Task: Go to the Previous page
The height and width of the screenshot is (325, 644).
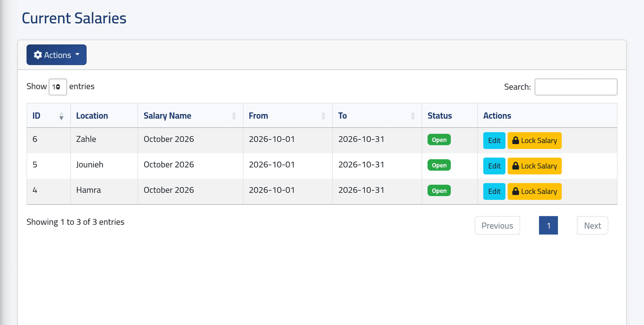Action: click(x=497, y=226)
